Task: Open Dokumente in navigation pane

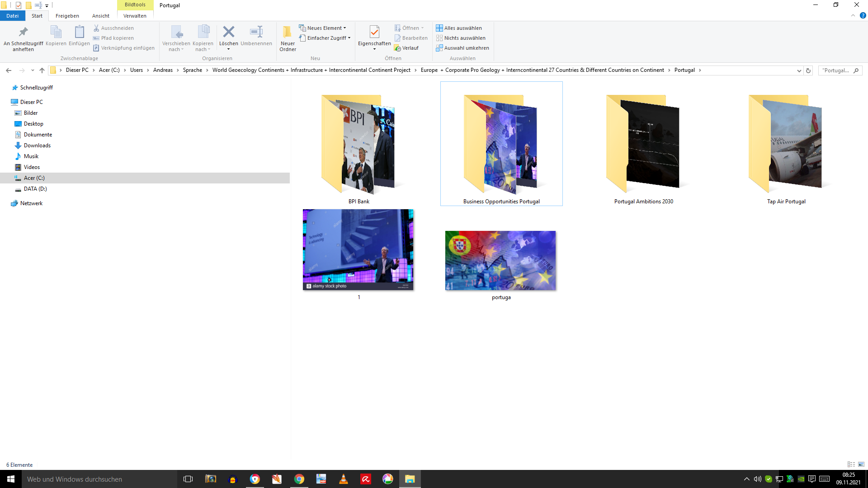Action: 38,135
